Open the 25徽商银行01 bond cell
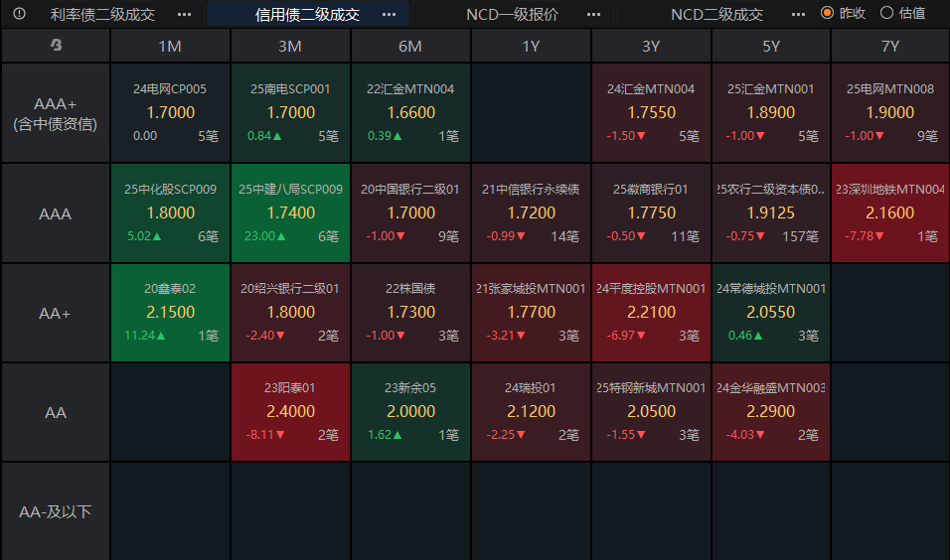The width and height of the screenshot is (950, 560). [651, 213]
